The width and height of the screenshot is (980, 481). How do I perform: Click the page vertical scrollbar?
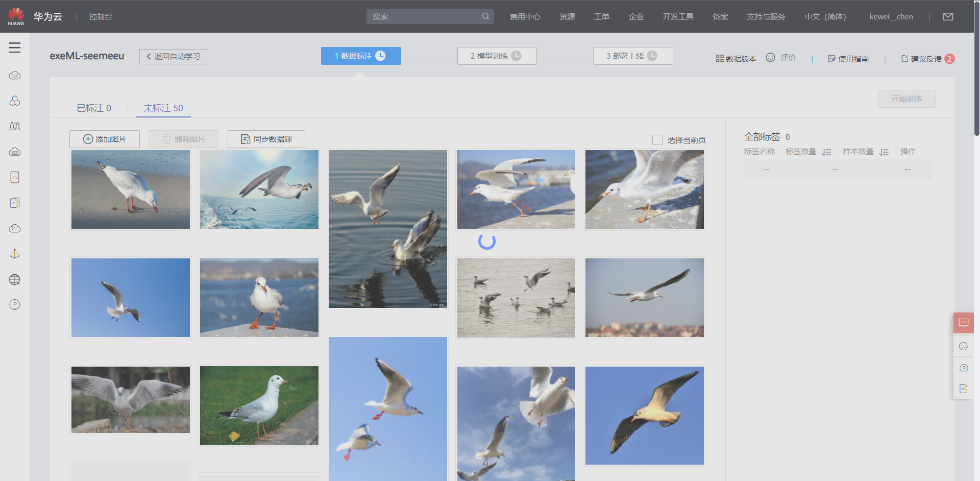pos(976,69)
